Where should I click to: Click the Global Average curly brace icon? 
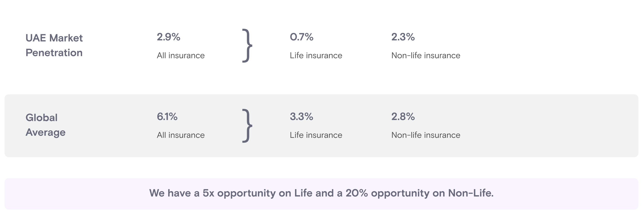[247, 126]
